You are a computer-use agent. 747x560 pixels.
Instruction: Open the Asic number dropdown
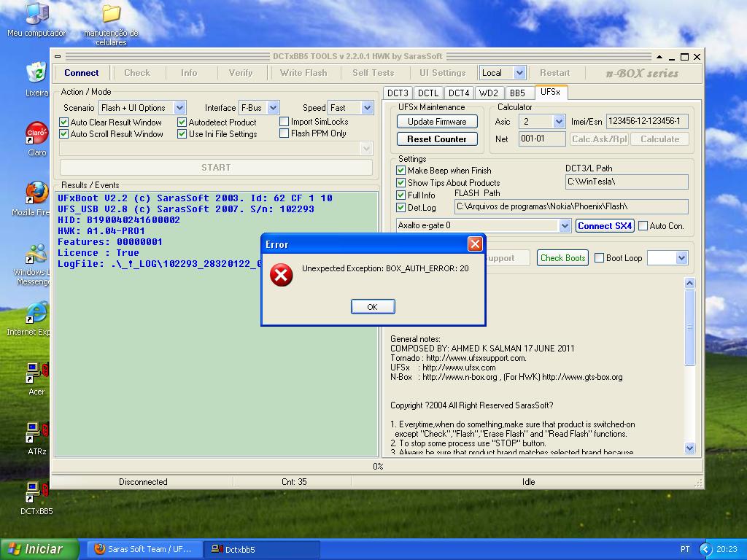pyautogui.click(x=560, y=122)
